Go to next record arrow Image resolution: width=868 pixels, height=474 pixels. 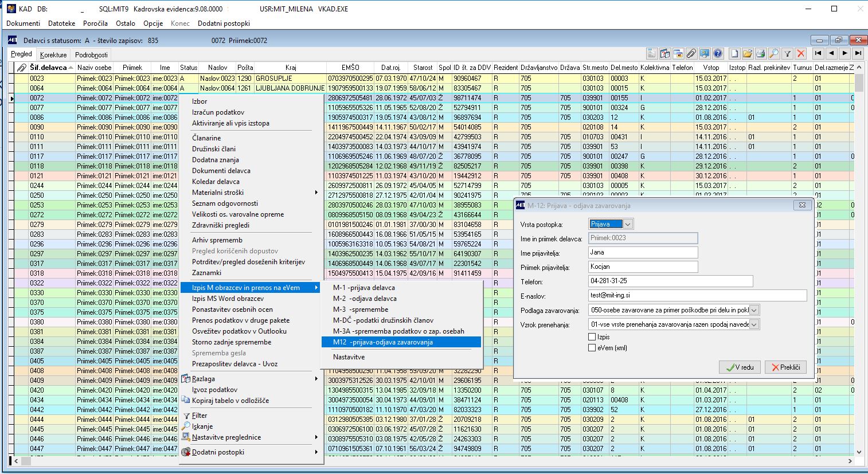click(844, 53)
